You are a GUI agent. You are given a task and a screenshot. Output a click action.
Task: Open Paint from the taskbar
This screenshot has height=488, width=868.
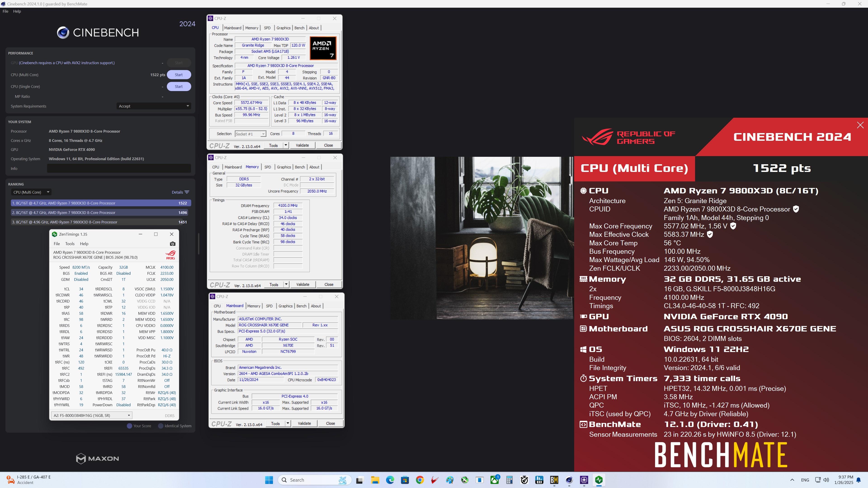(x=450, y=480)
